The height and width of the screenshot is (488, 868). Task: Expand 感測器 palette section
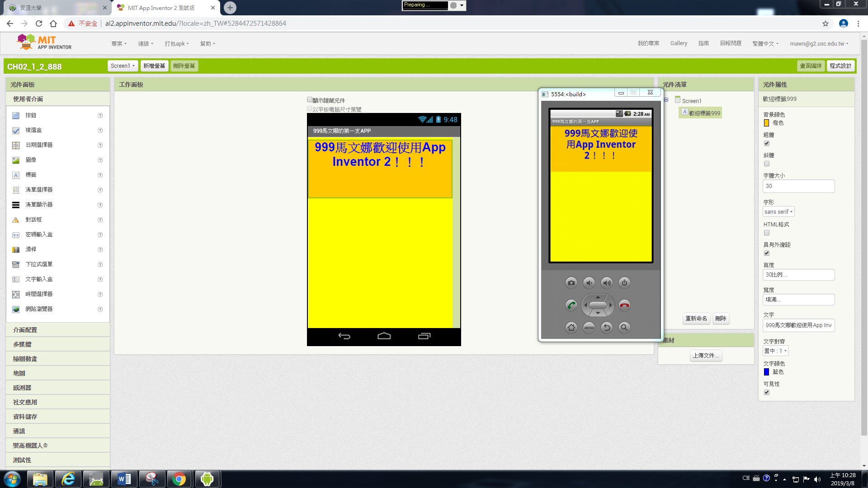coord(58,388)
